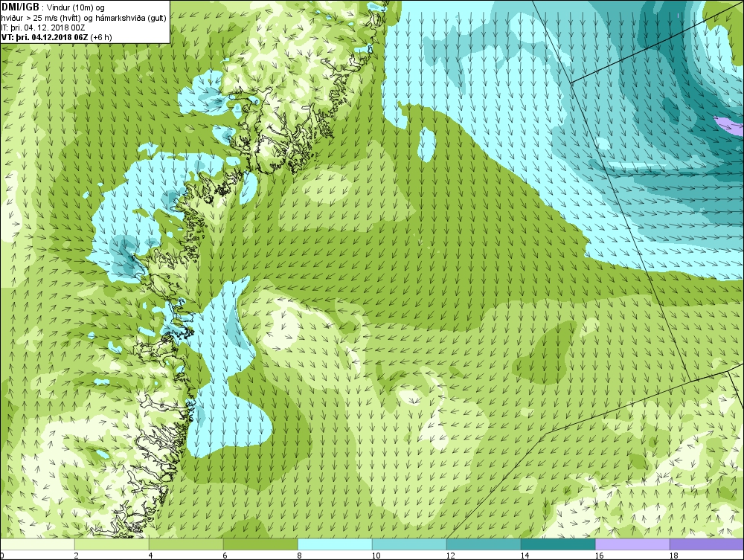Click the "VT: þri. 04.12.2018 06Z (+6 h)" line

(x=57, y=36)
